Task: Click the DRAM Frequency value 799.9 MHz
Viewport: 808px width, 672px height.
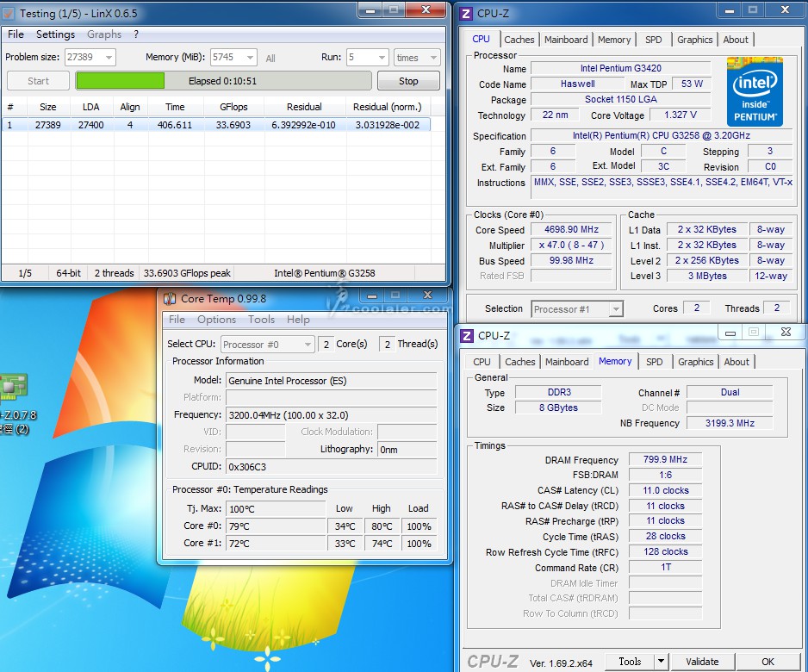Action: 665,459
